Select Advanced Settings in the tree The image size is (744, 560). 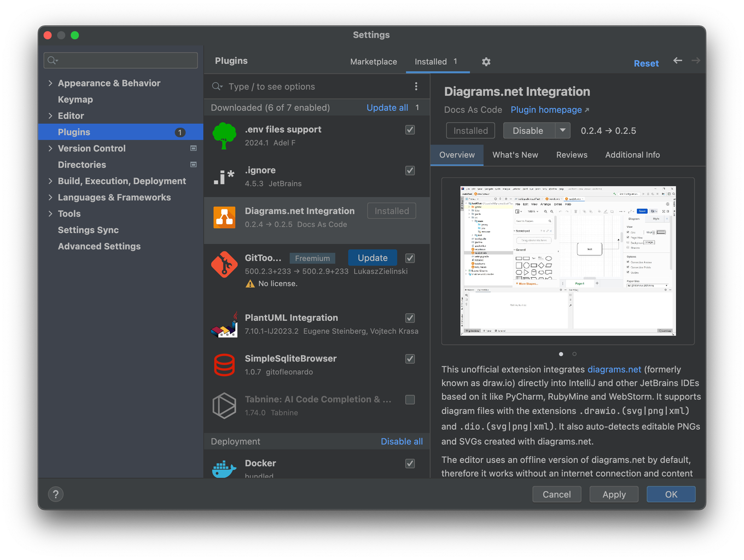pyautogui.click(x=99, y=247)
